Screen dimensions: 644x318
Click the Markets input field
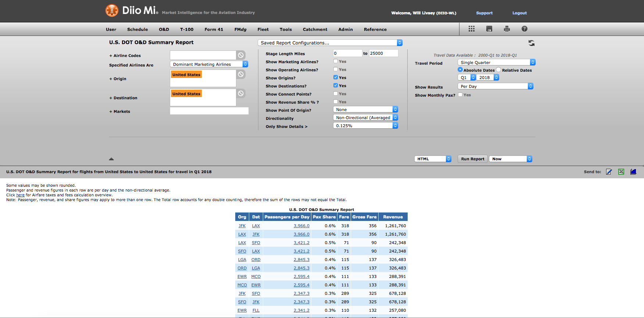click(x=209, y=111)
